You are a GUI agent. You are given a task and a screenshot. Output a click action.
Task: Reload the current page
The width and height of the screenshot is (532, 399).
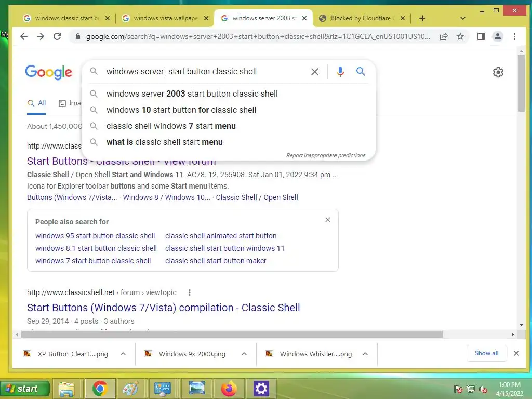point(57,36)
